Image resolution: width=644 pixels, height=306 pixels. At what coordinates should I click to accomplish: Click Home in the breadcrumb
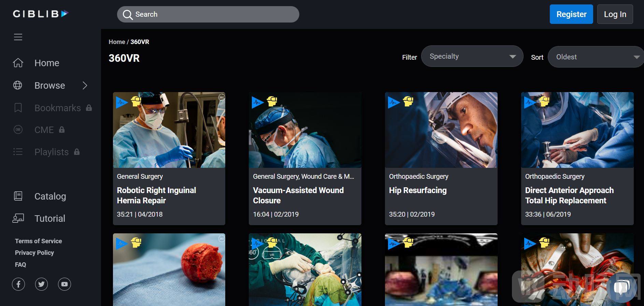point(117,42)
